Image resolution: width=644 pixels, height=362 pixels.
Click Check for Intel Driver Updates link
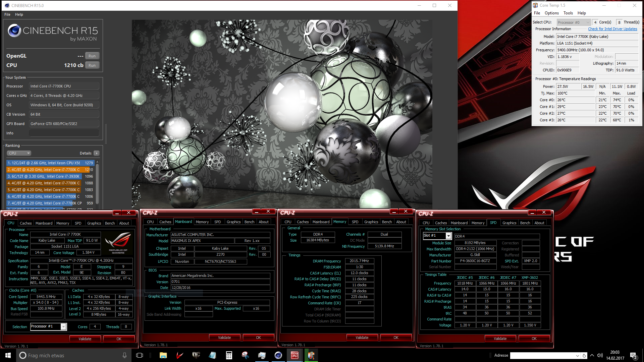(x=612, y=29)
